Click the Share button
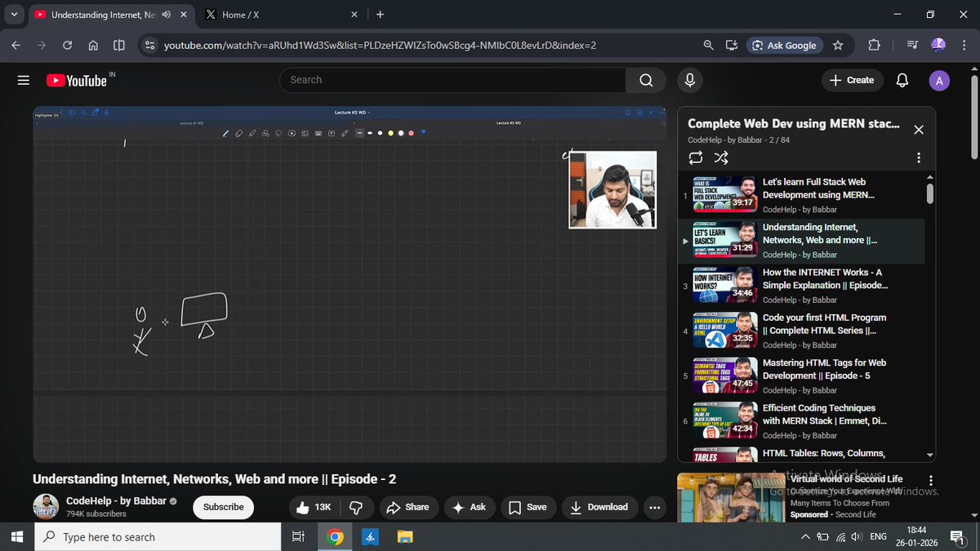The width and height of the screenshot is (980, 551). [x=407, y=507]
